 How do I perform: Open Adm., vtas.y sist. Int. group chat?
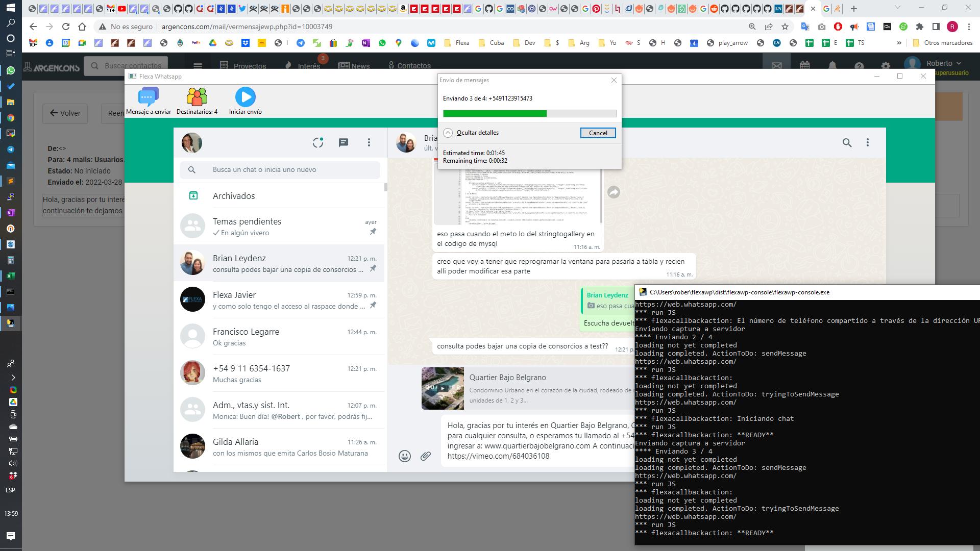280,410
